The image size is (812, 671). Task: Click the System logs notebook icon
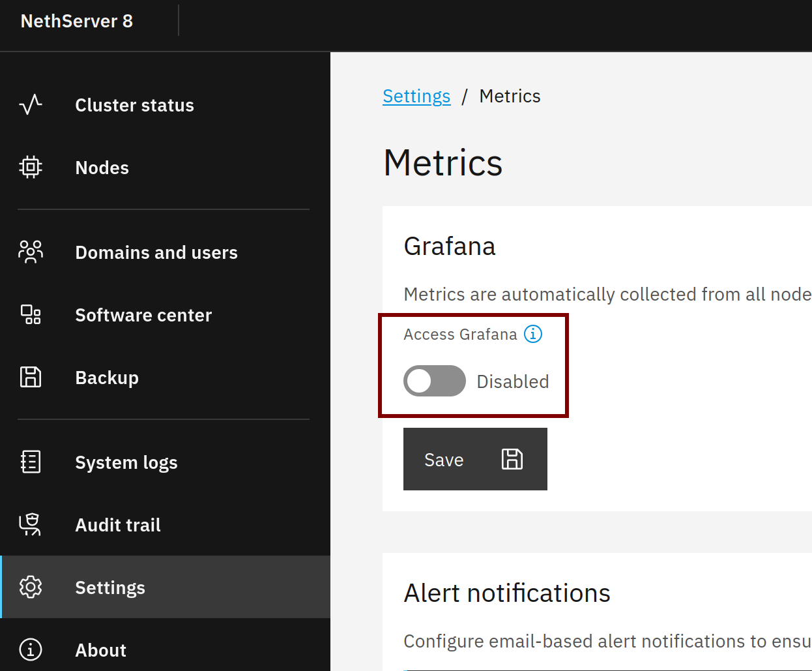click(x=31, y=462)
